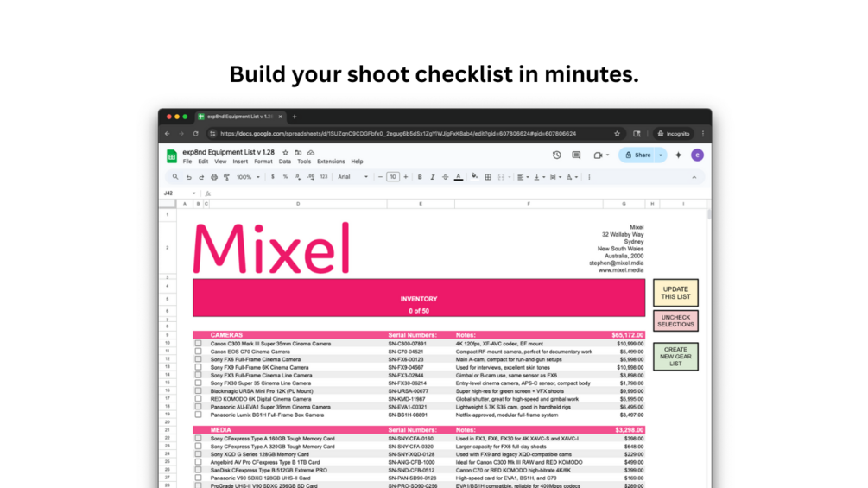Click the search menus magnifier icon

[x=175, y=177]
